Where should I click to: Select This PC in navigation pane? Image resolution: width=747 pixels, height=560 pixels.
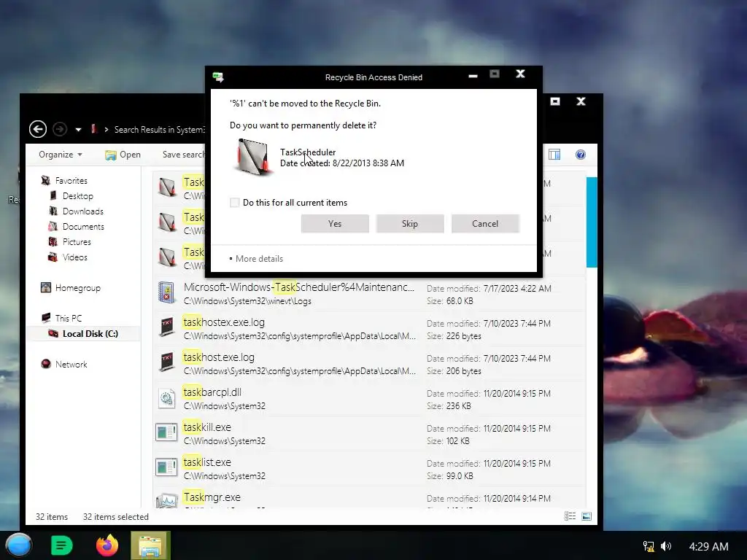pyautogui.click(x=68, y=318)
